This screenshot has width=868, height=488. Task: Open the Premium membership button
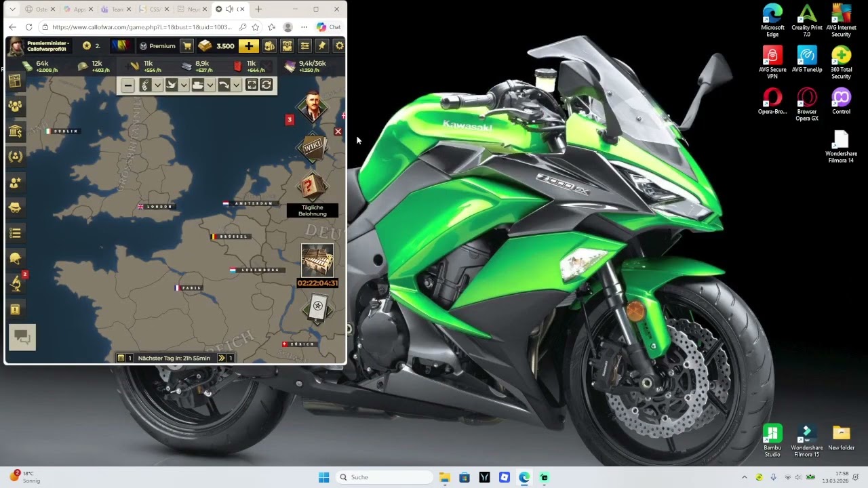click(x=157, y=46)
